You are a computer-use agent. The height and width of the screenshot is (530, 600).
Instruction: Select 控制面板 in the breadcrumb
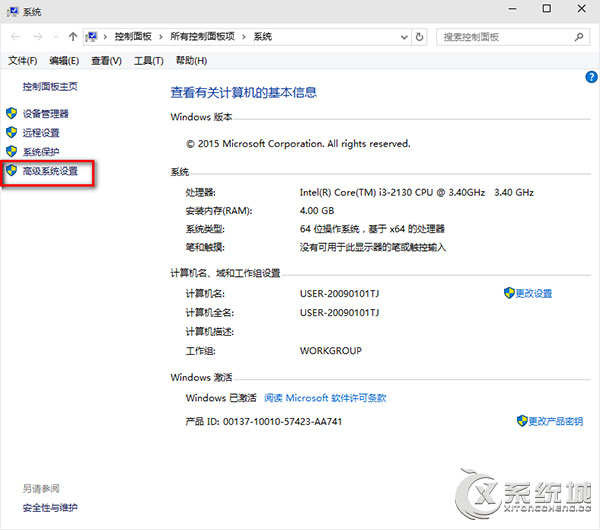point(133,37)
